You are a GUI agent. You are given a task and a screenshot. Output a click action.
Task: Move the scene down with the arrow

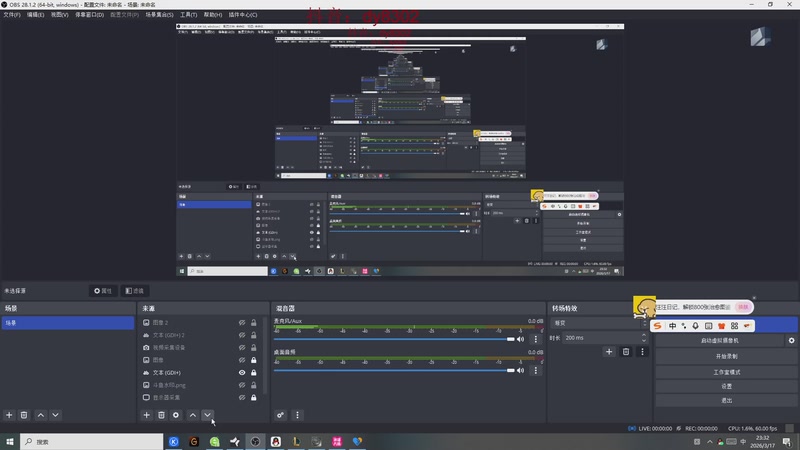click(56, 415)
